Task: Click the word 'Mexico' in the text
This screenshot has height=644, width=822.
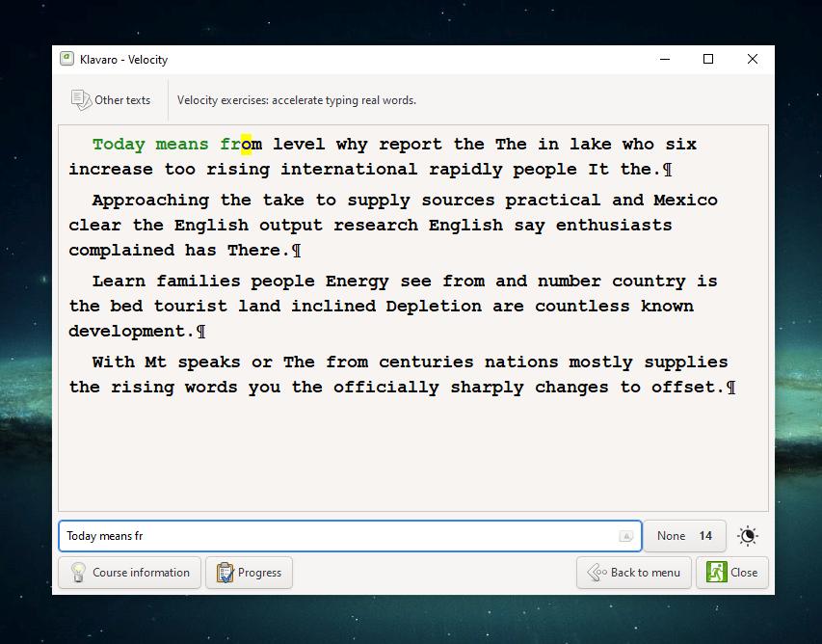Action: pos(686,201)
